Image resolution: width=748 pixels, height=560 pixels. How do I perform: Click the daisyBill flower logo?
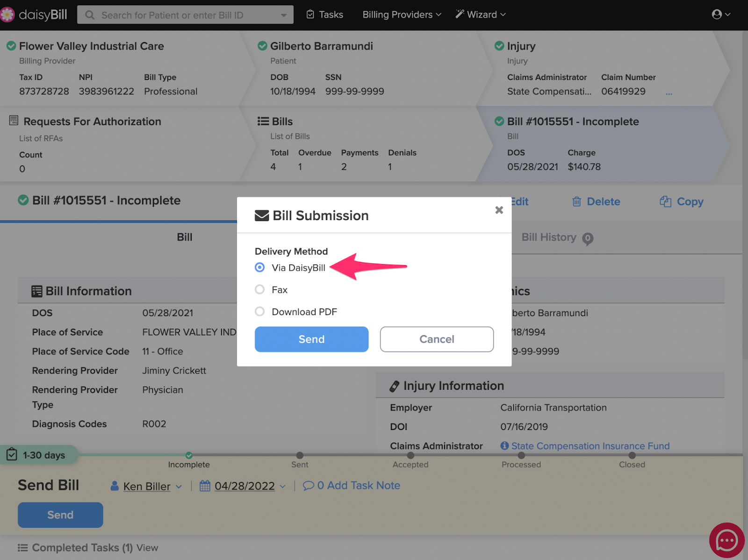click(x=7, y=14)
